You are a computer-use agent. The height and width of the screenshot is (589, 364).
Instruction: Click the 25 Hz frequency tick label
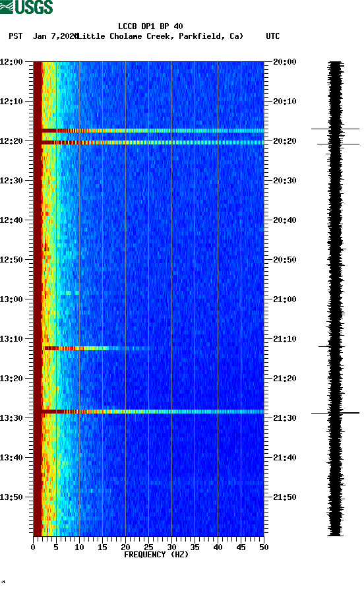tap(148, 547)
